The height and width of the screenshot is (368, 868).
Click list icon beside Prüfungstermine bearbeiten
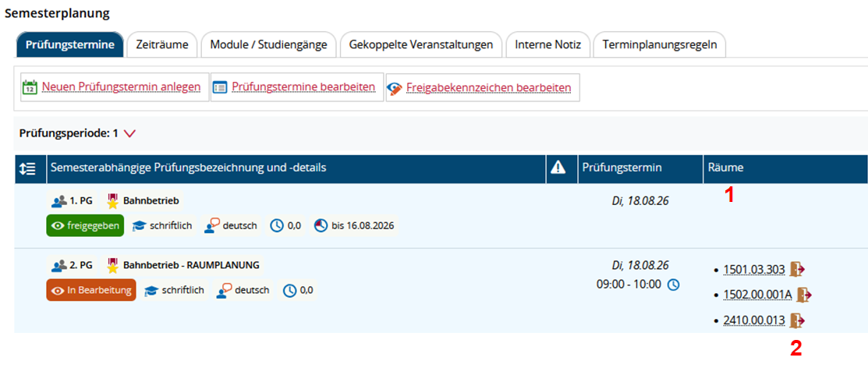pos(220,87)
